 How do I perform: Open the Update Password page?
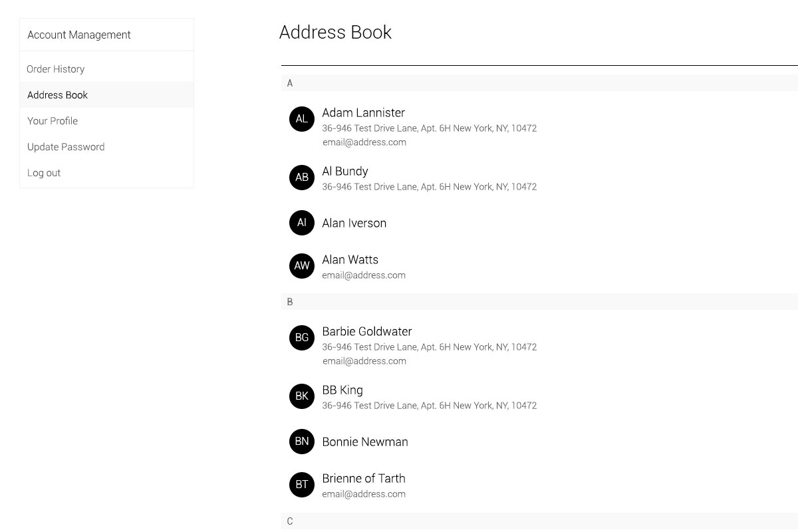66,147
